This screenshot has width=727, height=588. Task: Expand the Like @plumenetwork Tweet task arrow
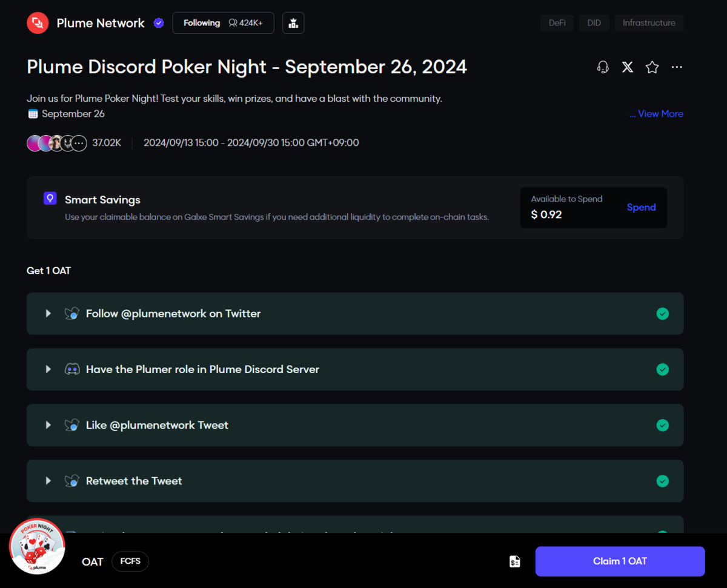48,425
